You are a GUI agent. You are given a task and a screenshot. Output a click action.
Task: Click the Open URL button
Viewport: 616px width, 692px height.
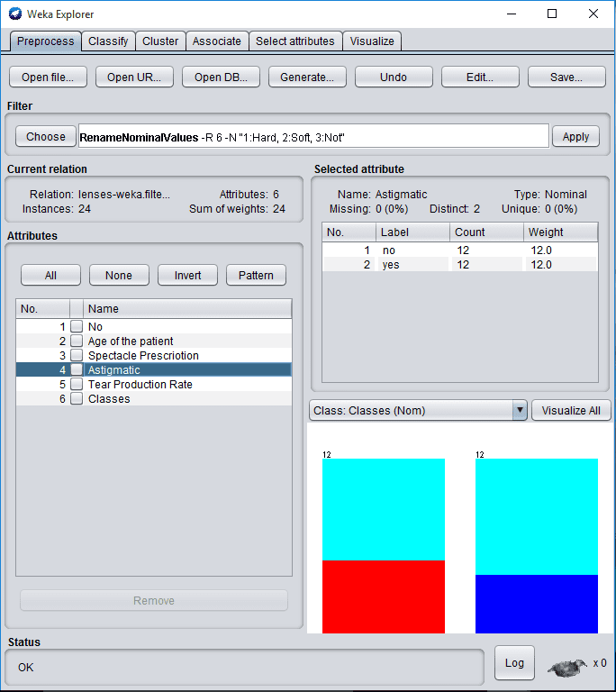(x=134, y=77)
